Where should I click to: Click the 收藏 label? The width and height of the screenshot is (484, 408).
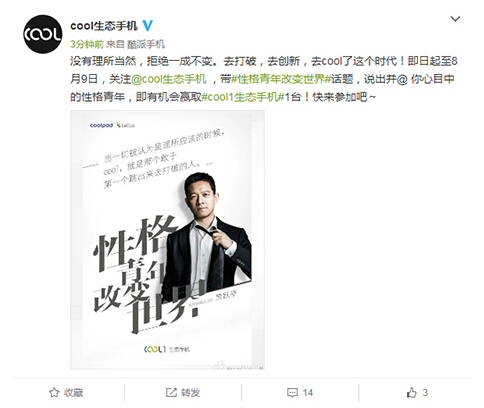[x=74, y=392]
